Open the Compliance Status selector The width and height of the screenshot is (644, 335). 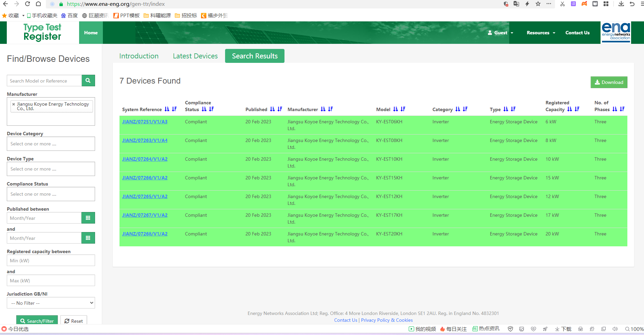click(51, 194)
